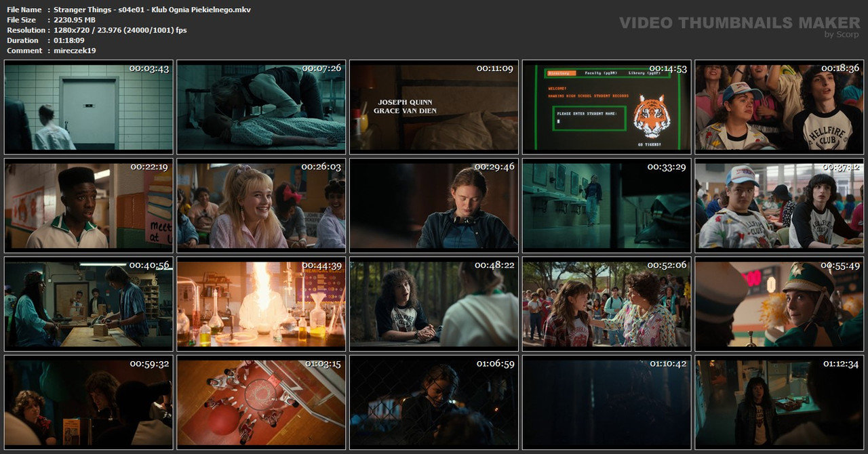Screen dimensions: 868x454
Task: Open the 00:11:09 credits thumbnail
Action: (x=434, y=108)
